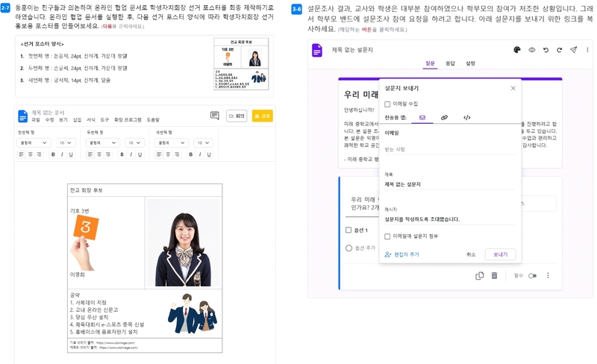Screen dimensions: 597x364
Task: Apply underline to 첫번째 행
Action: pyautogui.click(x=71, y=154)
